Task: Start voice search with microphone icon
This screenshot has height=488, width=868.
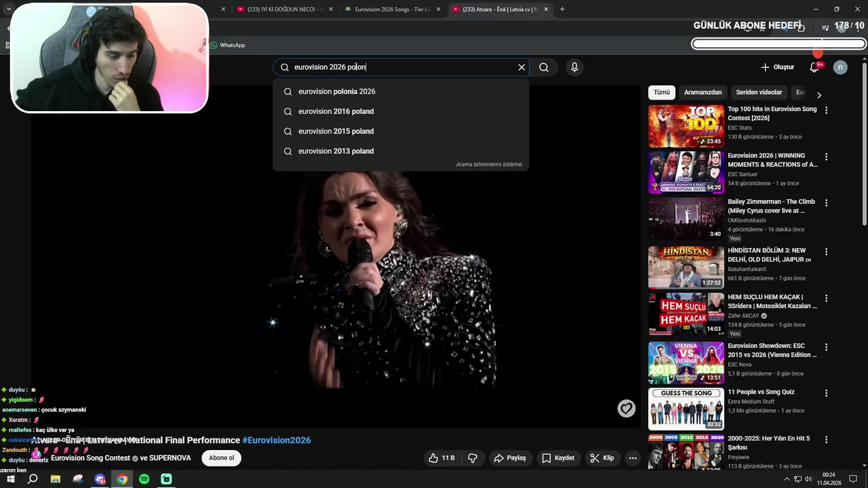Action: pyautogui.click(x=574, y=67)
